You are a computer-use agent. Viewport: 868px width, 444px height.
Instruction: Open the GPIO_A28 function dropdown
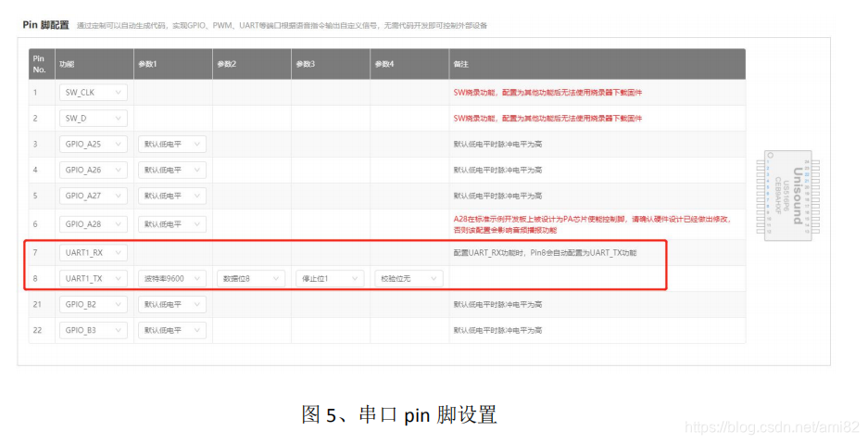[93, 224]
